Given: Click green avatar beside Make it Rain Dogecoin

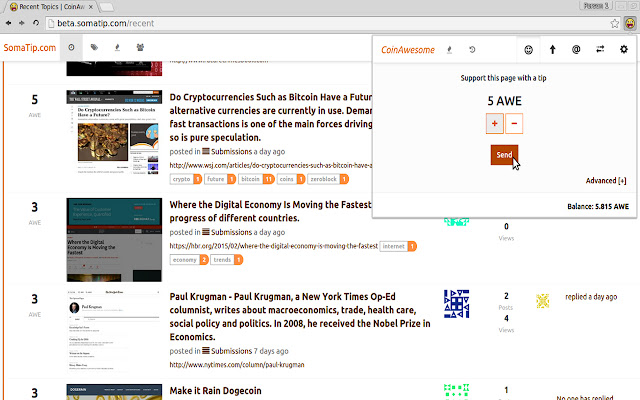Looking at the screenshot, I should (456, 391).
